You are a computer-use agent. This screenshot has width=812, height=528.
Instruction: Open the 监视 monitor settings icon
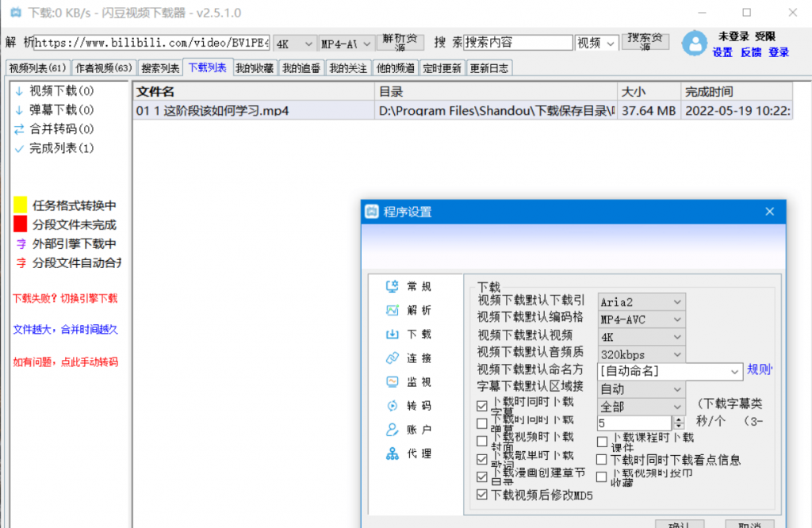[393, 382]
